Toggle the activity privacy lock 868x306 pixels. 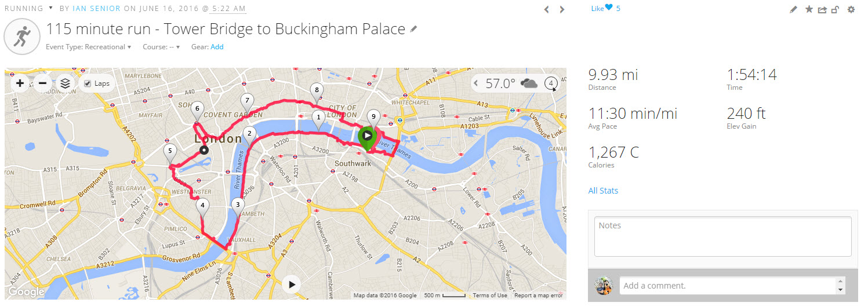(x=835, y=9)
